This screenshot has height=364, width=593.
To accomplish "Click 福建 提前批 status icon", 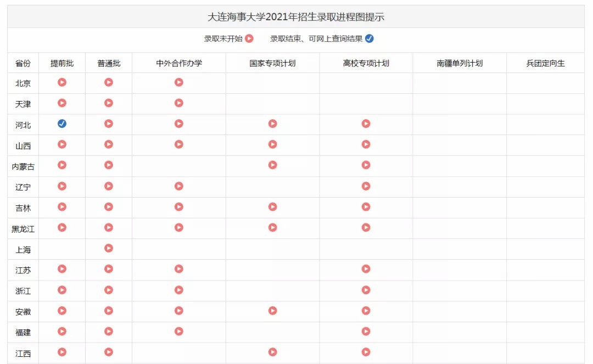I will 62,332.
